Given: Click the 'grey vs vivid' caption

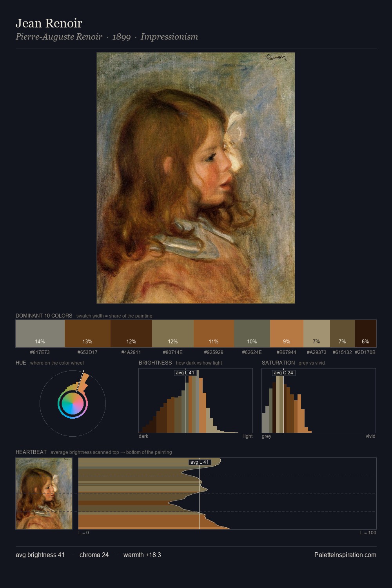Looking at the screenshot, I should (312, 363).
